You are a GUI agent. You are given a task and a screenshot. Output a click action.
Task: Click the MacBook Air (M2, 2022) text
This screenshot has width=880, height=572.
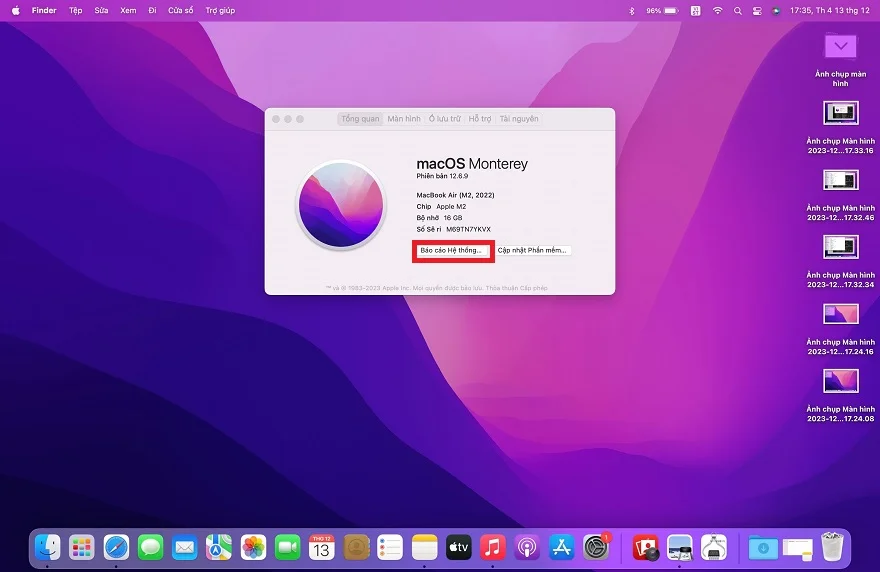coord(455,195)
